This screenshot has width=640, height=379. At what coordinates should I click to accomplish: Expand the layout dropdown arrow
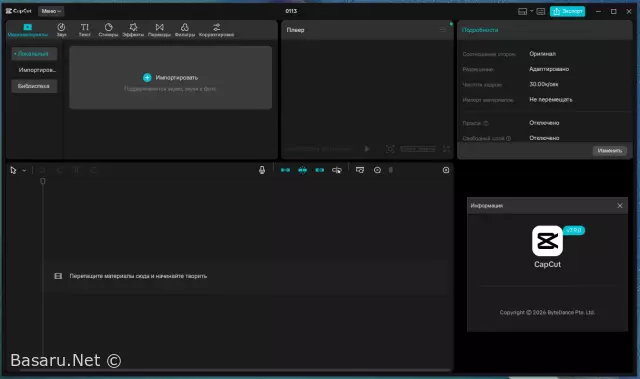coord(531,11)
